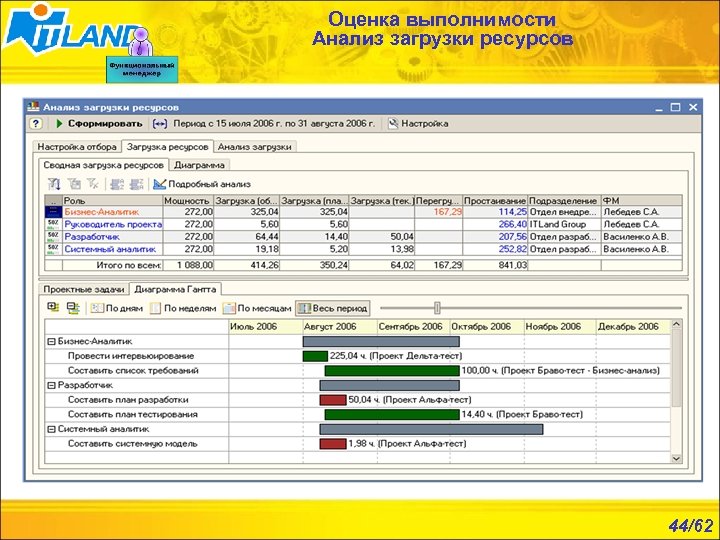Click the Простаивание column header

(495, 201)
